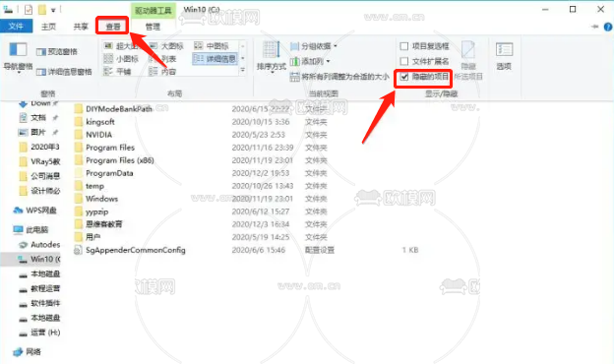Select tiles (平铺) layout
This screenshot has height=364, width=614.
tap(118, 71)
